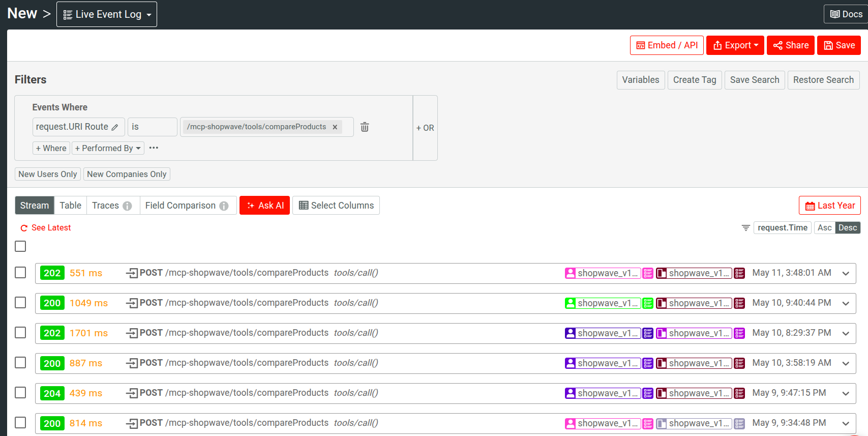This screenshot has height=436, width=868.
Task: Open company event log icon in May 10, 3:58:19 AM row
Action: (739, 363)
